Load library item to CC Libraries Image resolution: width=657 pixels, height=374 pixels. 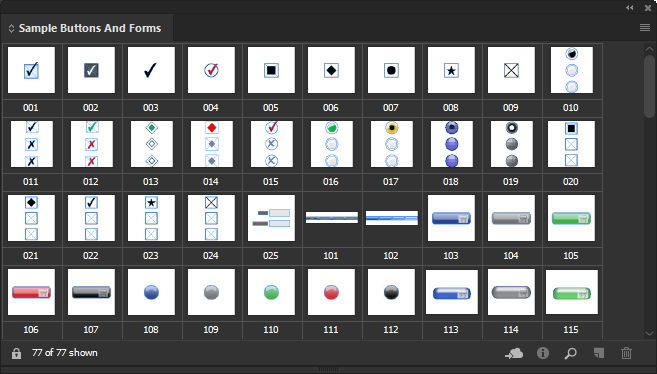[514, 353]
